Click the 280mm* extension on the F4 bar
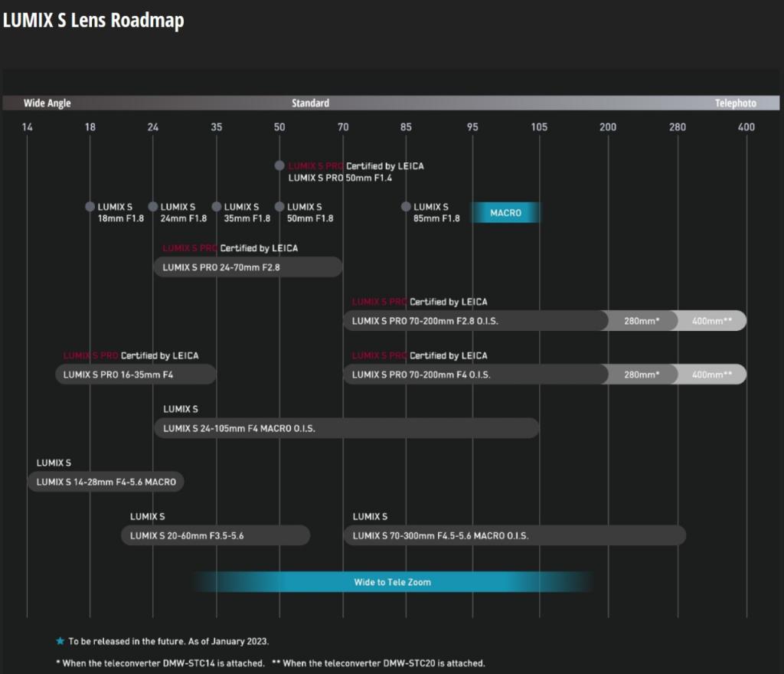This screenshot has width=784, height=674. 642,374
